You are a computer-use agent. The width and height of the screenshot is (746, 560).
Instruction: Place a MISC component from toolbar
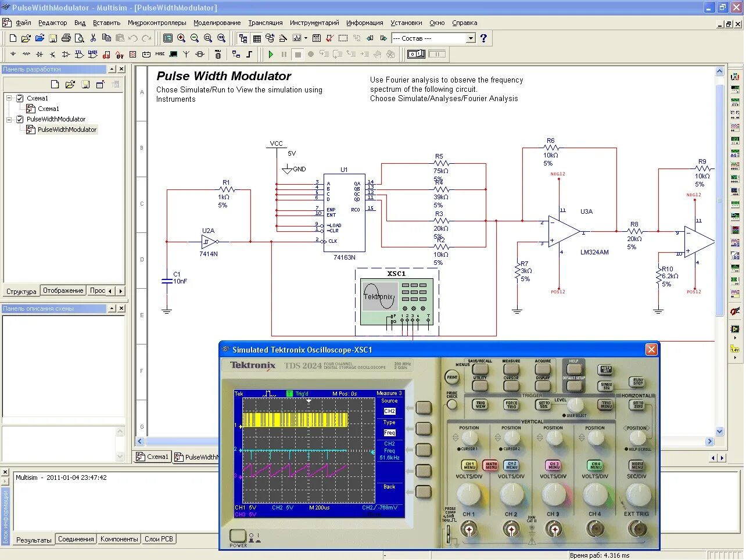160,54
